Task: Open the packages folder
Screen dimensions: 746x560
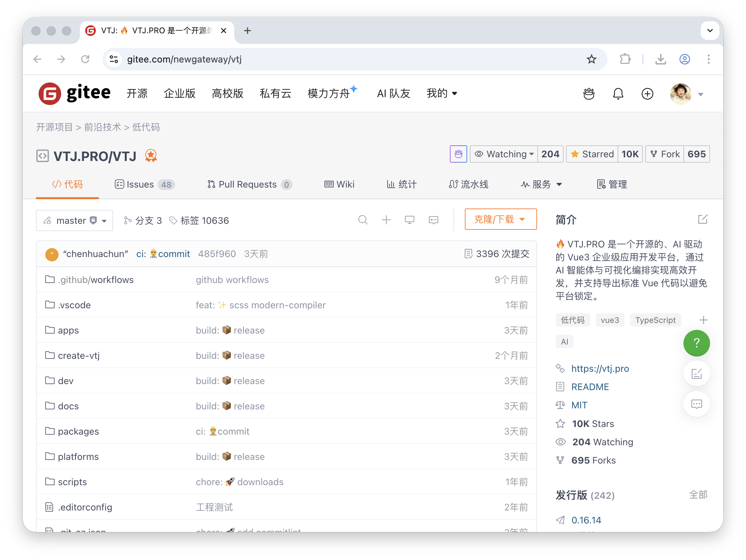Action: pos(78,431)
